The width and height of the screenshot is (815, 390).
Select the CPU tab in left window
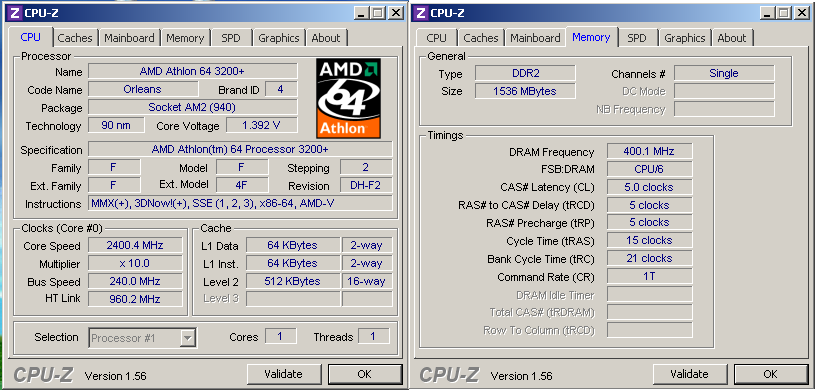click(x=30, y=37)
